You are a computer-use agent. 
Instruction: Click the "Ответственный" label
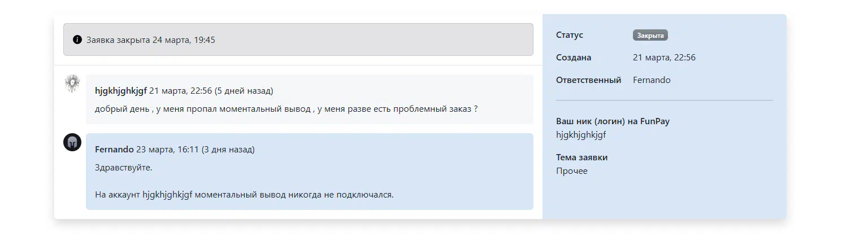588,80
